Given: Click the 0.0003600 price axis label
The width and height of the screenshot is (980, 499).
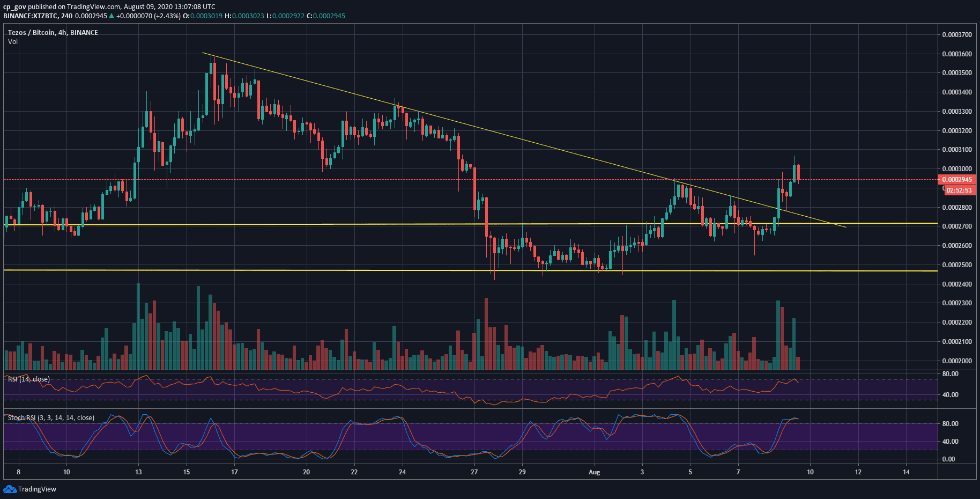Looking at the screenshot, I should (x=957, y=54).
